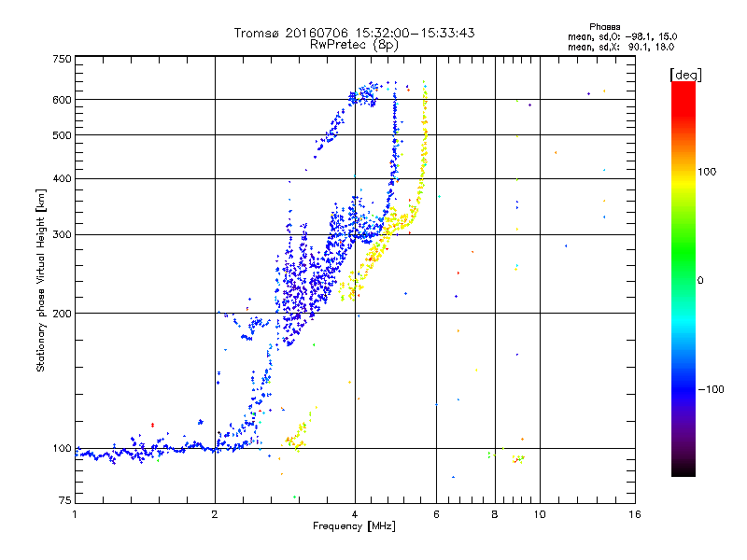Screen dimensions: 747x560
Task: Click the black bottom of the colorbar
Action: pyautogui.click(x=684, y=469)
